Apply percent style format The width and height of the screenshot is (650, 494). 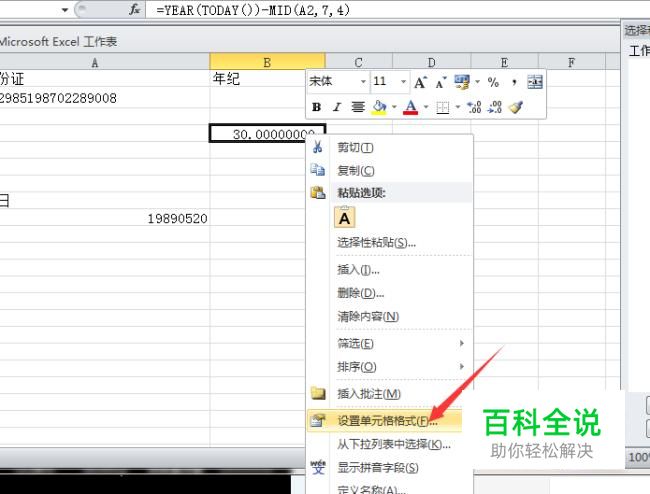point(493,82)
